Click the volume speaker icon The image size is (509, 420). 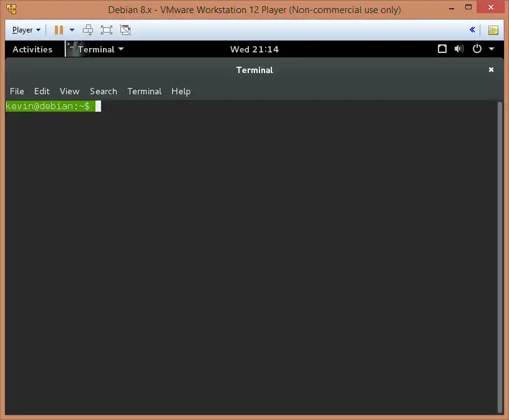[x=459, y=49]
